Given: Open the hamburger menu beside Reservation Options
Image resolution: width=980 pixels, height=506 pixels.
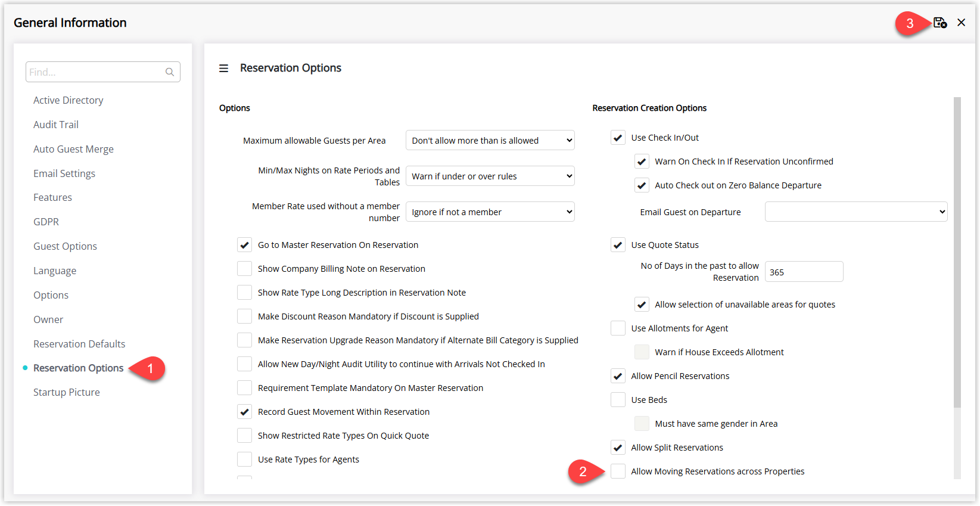Looking at the screenshot, I should click(223, 69).
